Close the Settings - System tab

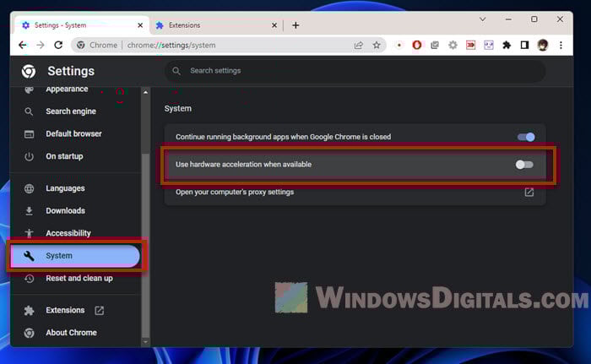(x=140, y=25)
